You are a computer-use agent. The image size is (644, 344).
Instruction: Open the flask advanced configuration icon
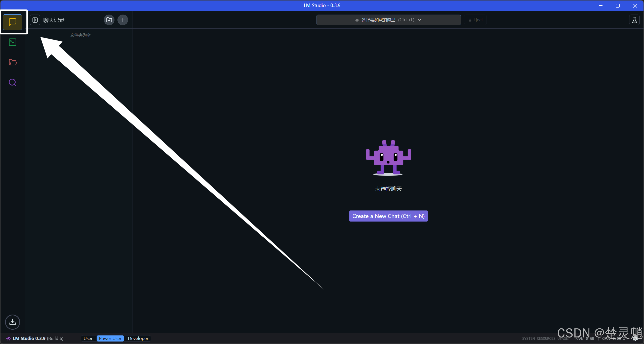(634, 20)
